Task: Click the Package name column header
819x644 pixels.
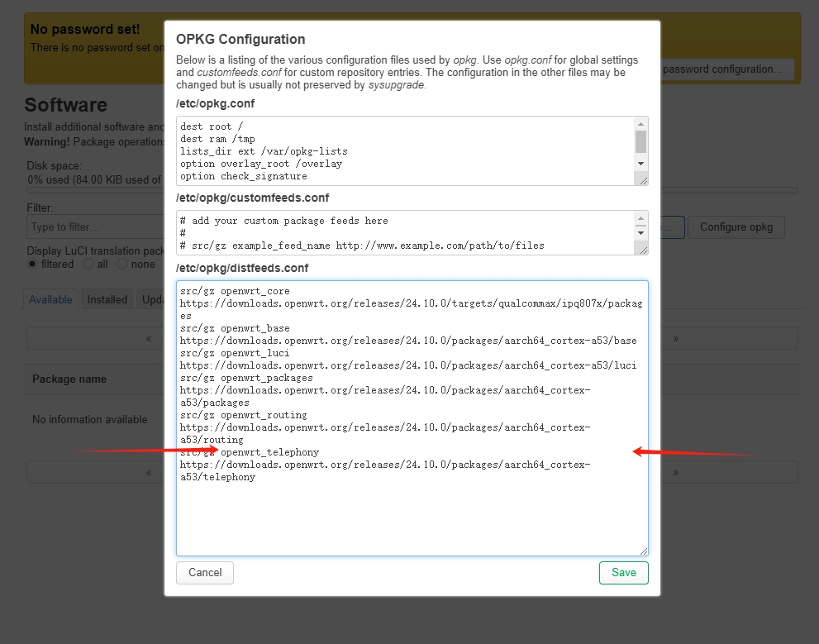Action: (69, 379)
